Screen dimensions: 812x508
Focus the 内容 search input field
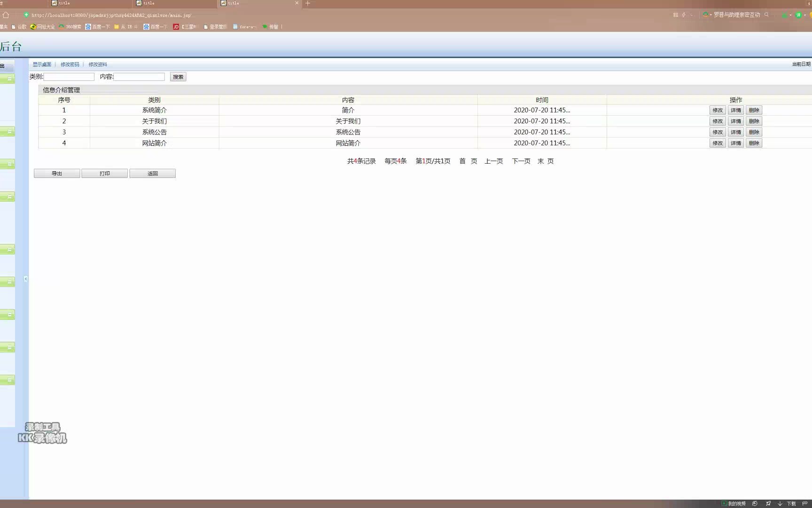[139, 77]
